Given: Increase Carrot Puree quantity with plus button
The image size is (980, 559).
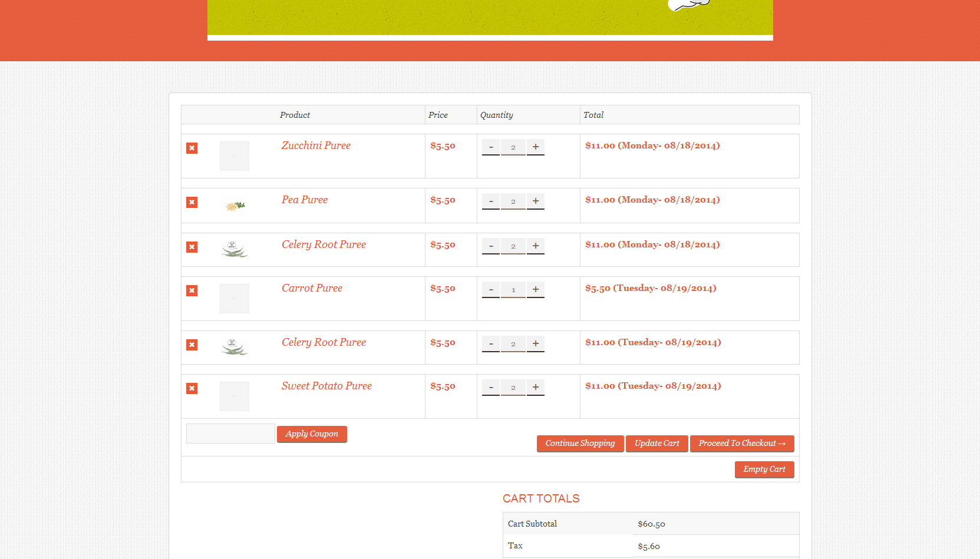Looking at the screenshot, I should point(536,290).
